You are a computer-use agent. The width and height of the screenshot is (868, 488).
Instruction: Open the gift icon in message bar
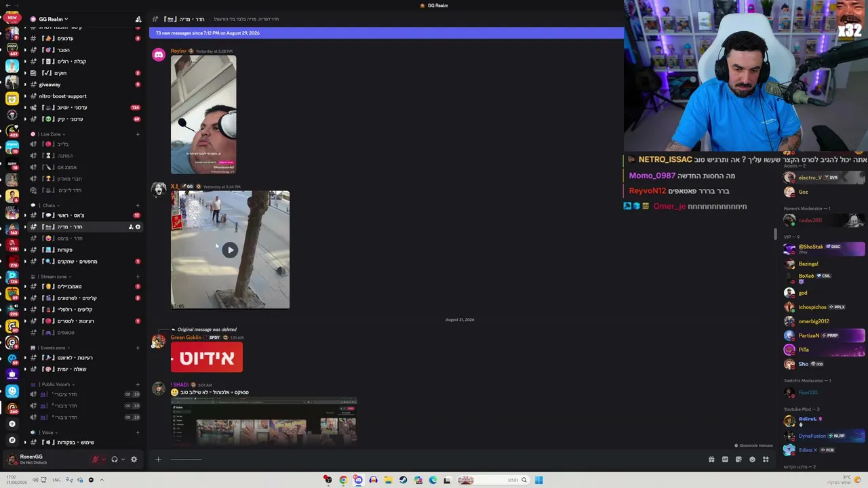pyautogui.click(x=711, y=460)
